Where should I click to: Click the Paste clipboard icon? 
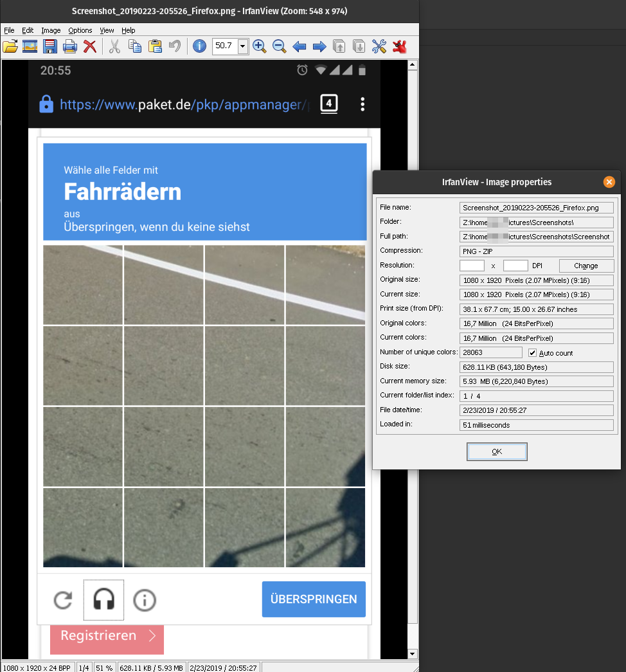(155, 46)
